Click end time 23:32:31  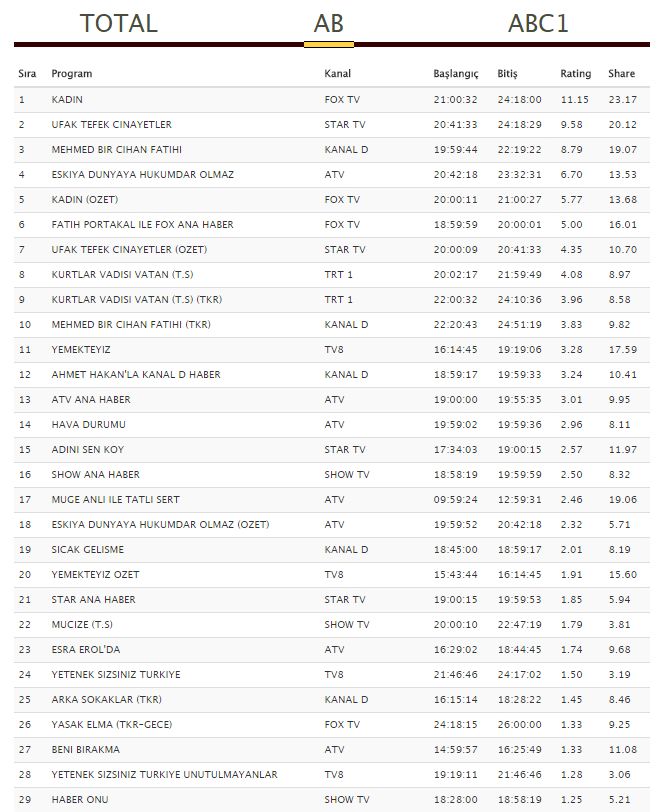pyautogui.click(x=520, y=175)
